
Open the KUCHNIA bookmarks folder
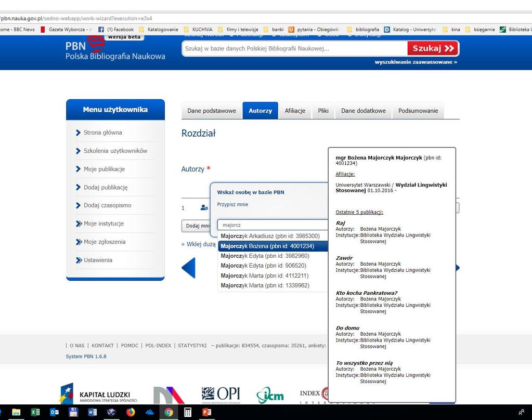point(199,30)
